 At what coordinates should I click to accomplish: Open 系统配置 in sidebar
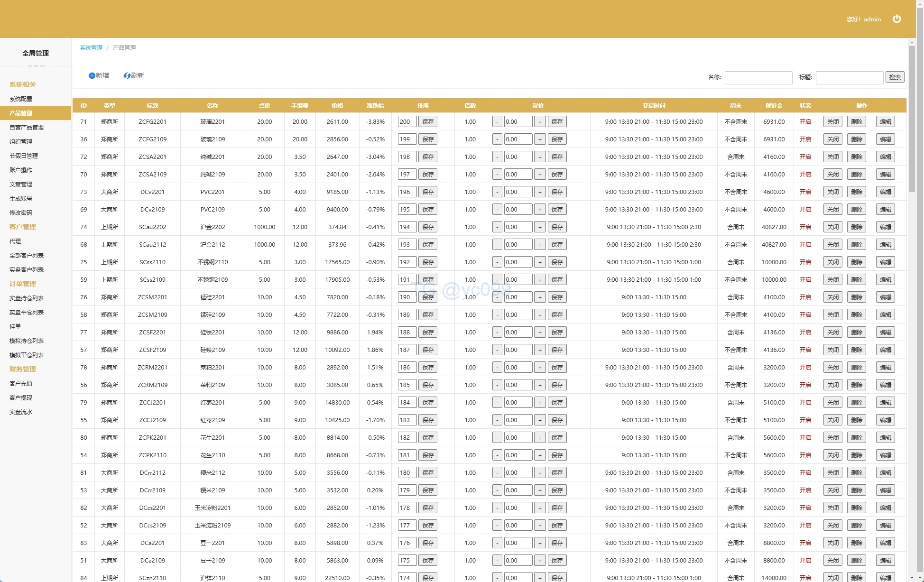pos(21,99)
